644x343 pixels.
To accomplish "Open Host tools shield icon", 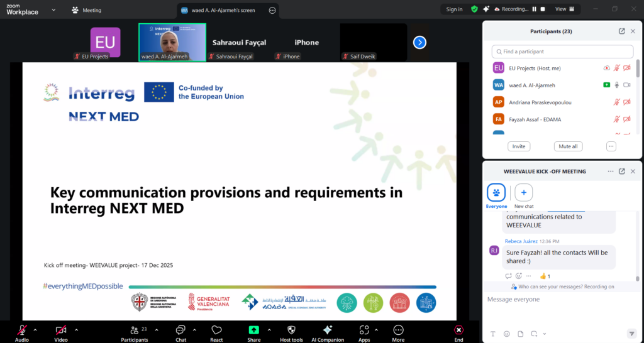I will (x=291, y=330).
